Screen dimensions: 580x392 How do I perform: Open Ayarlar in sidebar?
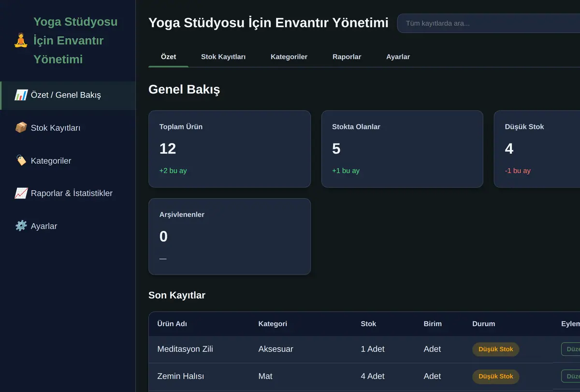click(68, 226)
